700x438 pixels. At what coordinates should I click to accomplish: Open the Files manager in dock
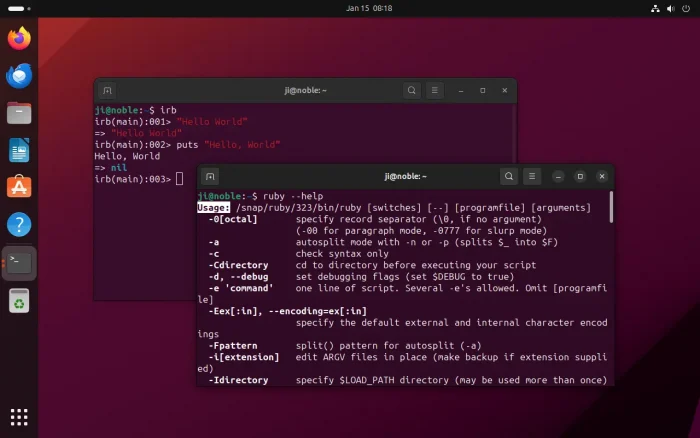(19, 113)
